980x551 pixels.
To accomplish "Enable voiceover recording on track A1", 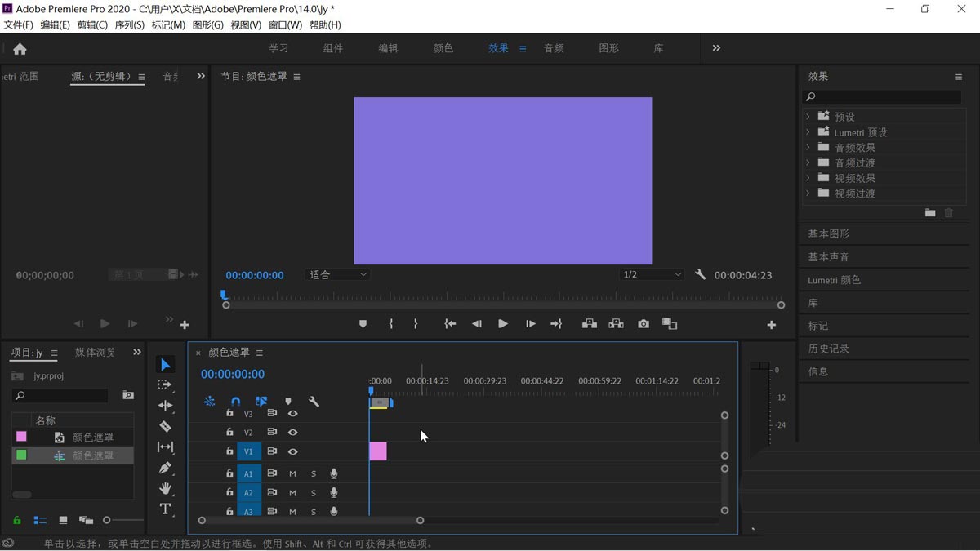I will point(333,473).
